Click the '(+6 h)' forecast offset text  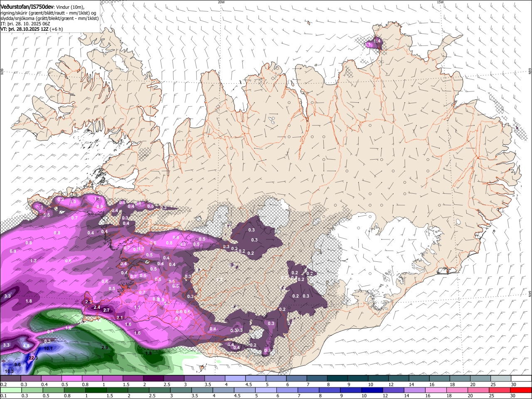click(x=57, y=29)
